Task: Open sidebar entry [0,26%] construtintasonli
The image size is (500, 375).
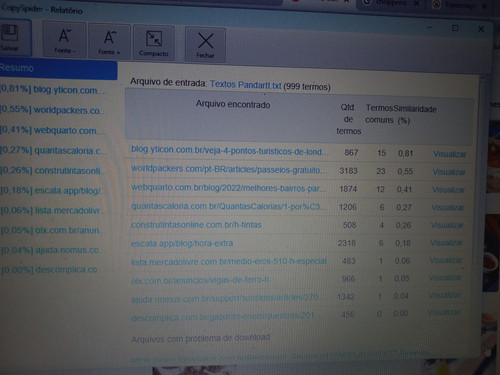Action: [x=53, y=170]
